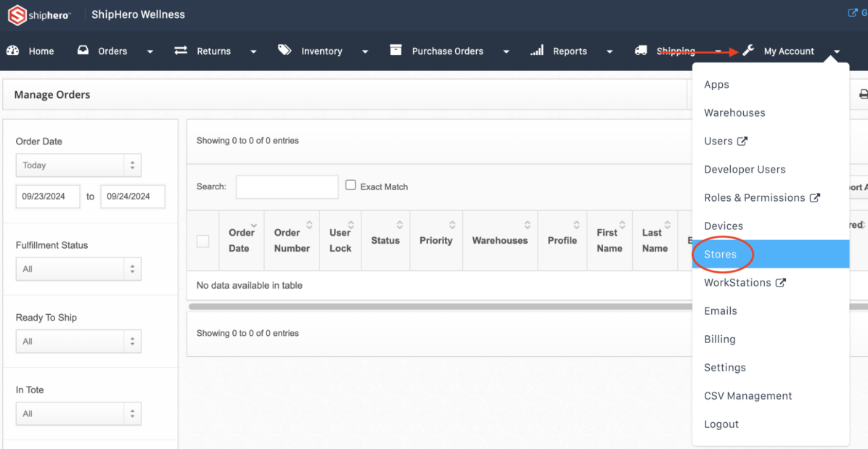Click the Returns arrows icon
Viewport: 868px width, 449px height.
click(x=181, y=51)
